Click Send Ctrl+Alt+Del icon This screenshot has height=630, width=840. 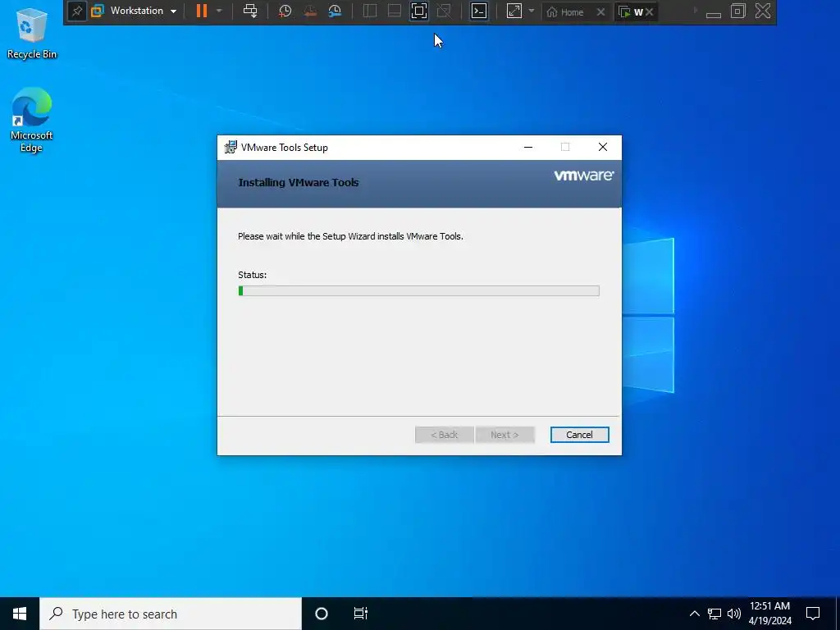[250, 11]
